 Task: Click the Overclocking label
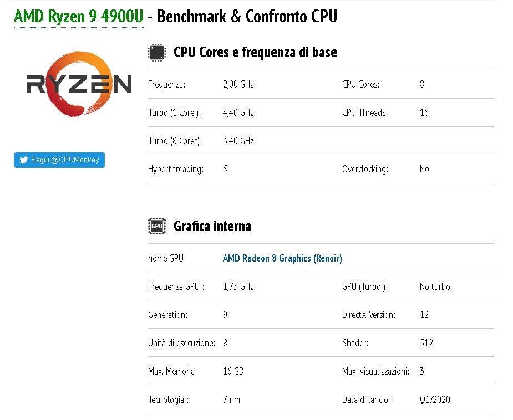tap(365, 170)
